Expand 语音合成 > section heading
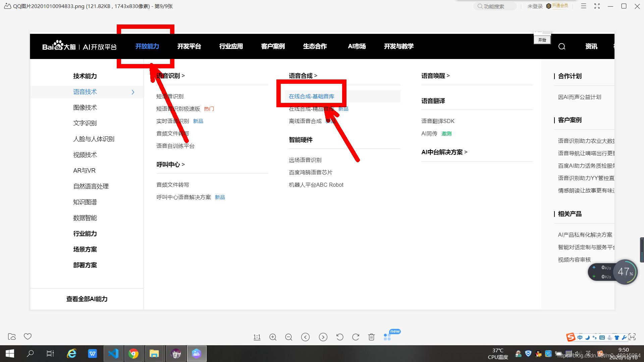The height and width of the screenshot is (362, 644). click(303, 76)
